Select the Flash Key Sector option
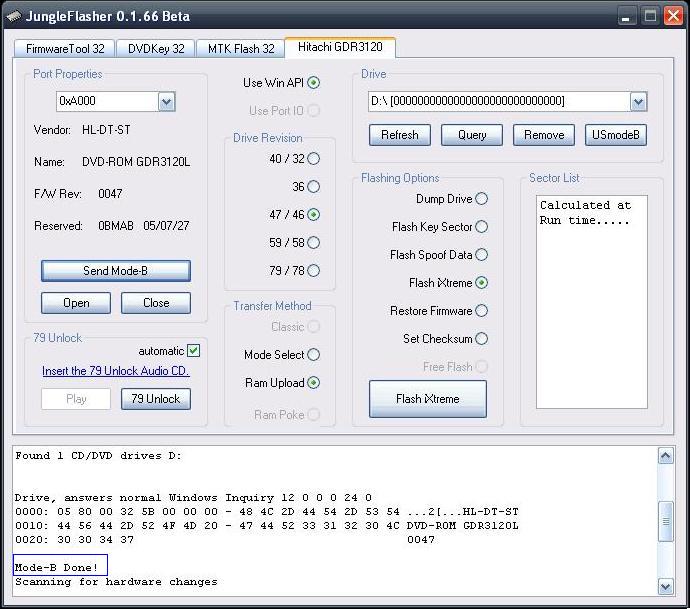Screen dimensions: 690x609 pos(481,227)
